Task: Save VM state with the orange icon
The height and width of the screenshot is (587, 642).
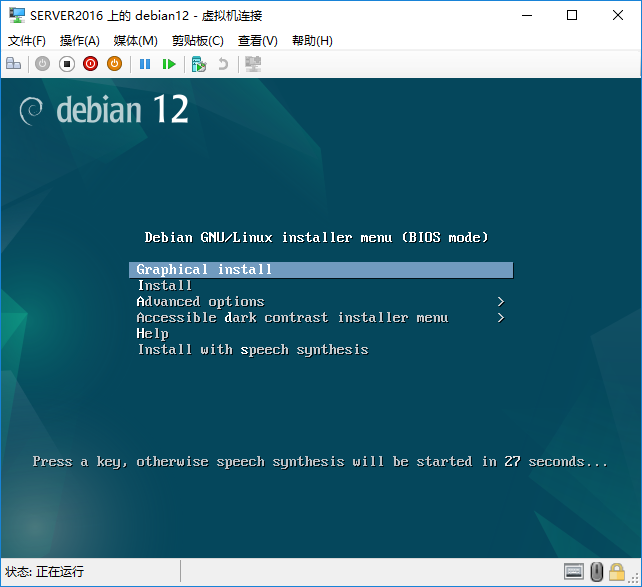Action: point(114,64)
